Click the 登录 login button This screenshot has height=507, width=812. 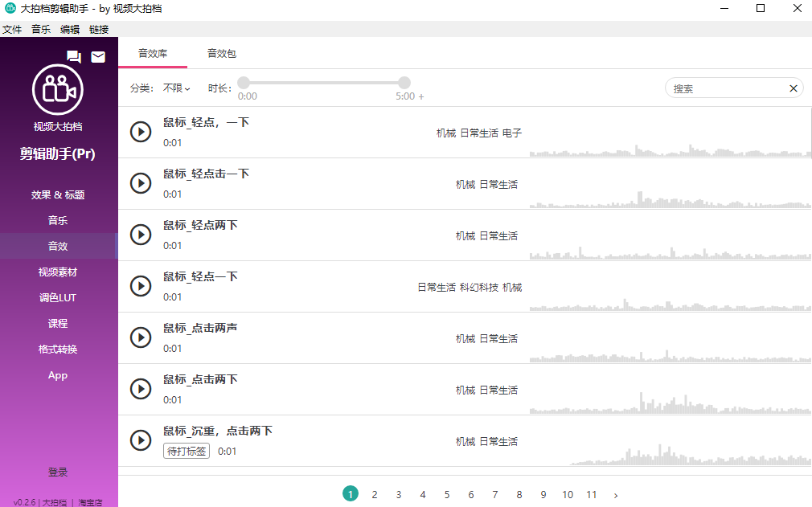point(58,472)
